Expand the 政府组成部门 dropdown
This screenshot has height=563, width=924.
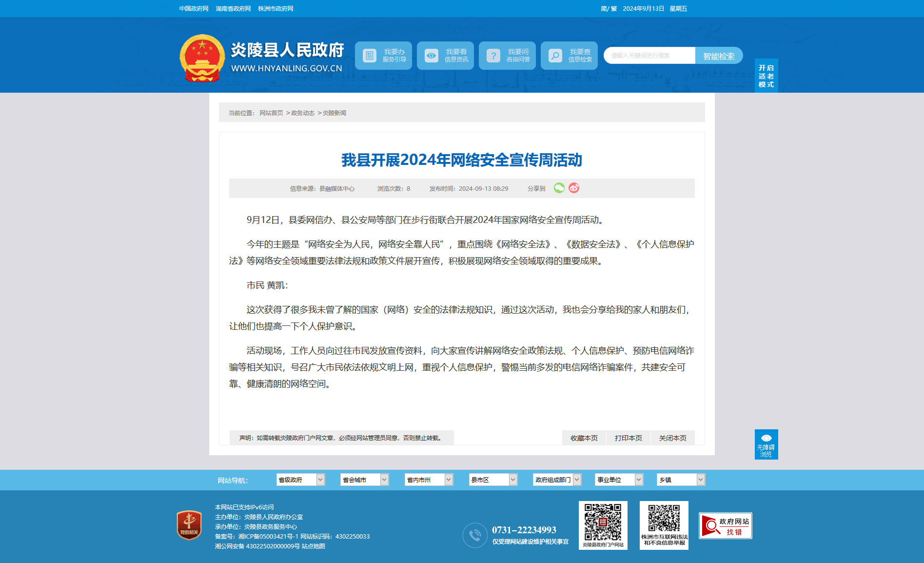[557, 480]
